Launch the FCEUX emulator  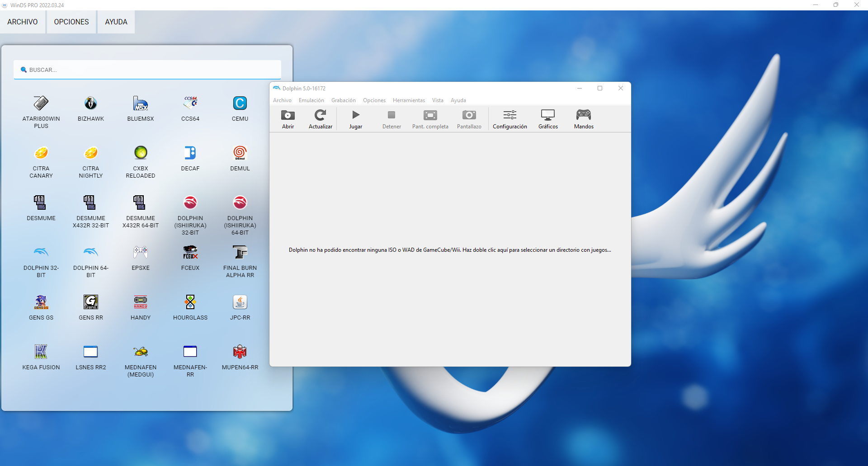(x=190, y=258)
